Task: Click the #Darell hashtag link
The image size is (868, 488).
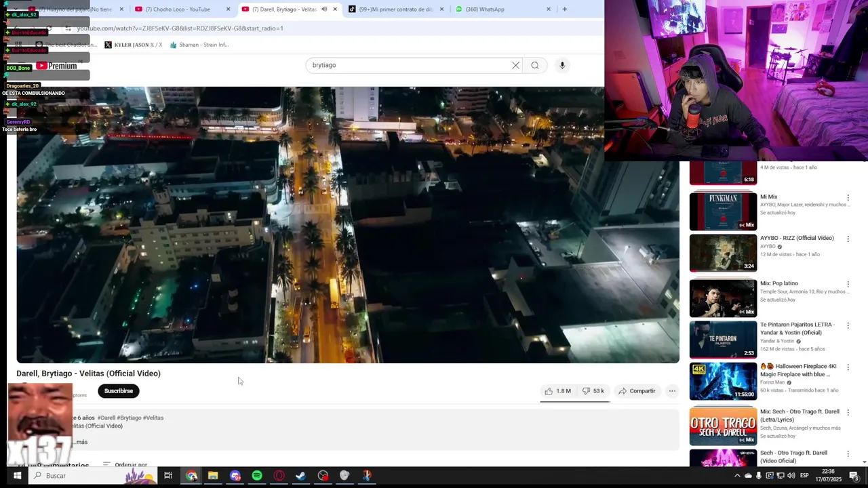Action: click(x=106, y=418)
